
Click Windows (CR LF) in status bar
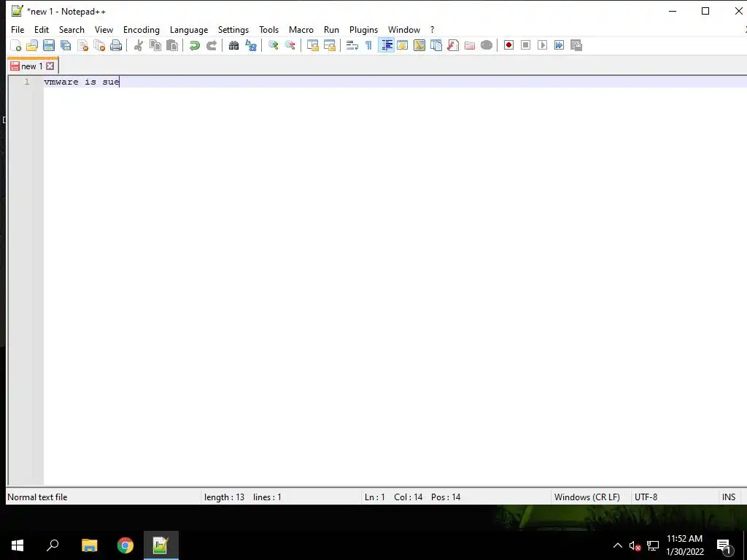point(587,497)
